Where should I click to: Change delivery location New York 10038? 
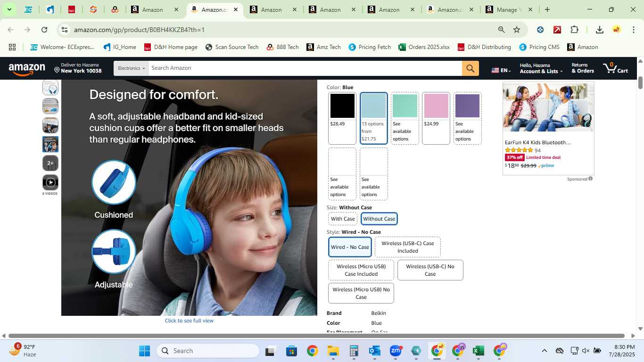(77, 68)
